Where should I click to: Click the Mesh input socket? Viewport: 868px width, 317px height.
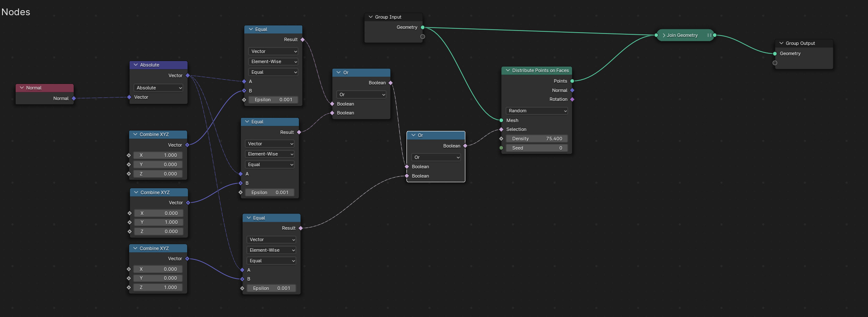click(x=501, y=120)
